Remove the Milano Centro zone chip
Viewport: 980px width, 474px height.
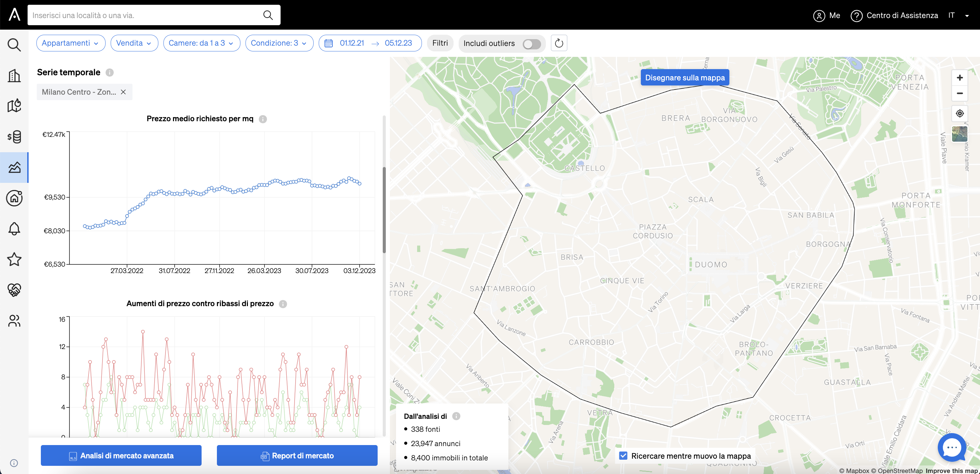click(123, 92)
